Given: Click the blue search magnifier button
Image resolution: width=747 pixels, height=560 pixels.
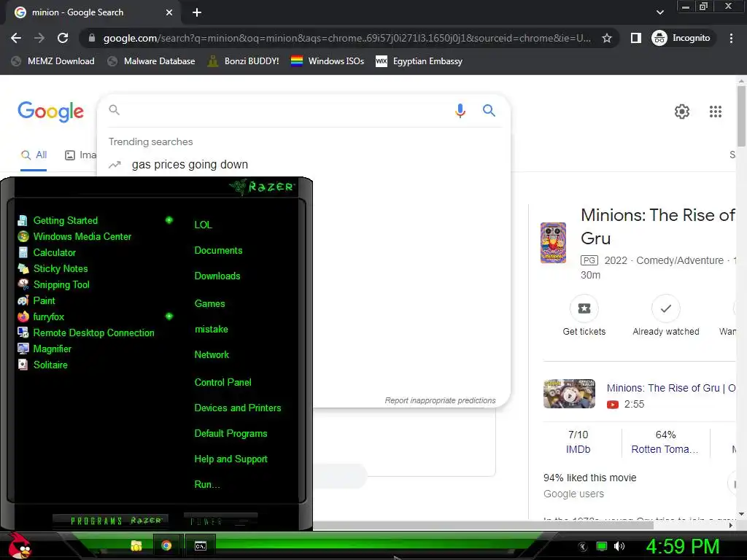Looking at the screenshot, I should pyautogui.click(x=489, y=111).
